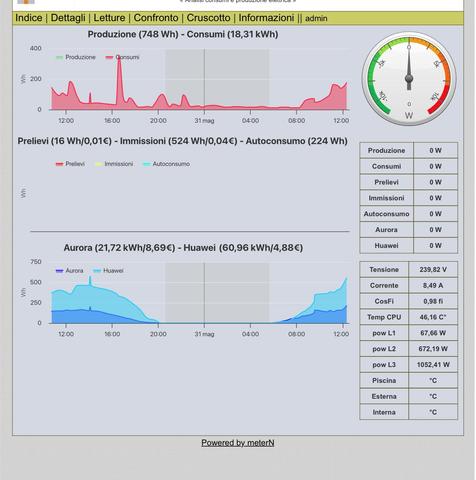Screen dimensions: 476x480
Task: Toggle the Prelievi legend entry
Action: click(x=70, y=164)
